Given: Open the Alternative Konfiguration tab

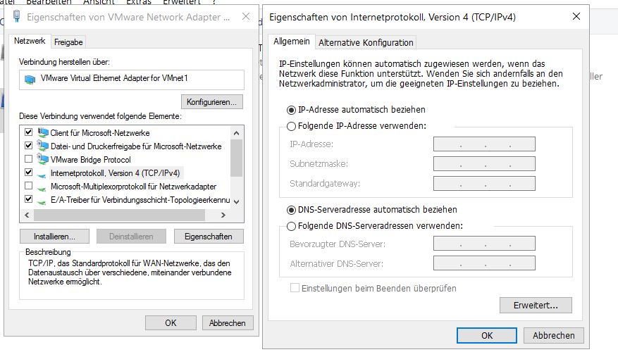Looking at the screenshot, I should click(x=366, y=43).
